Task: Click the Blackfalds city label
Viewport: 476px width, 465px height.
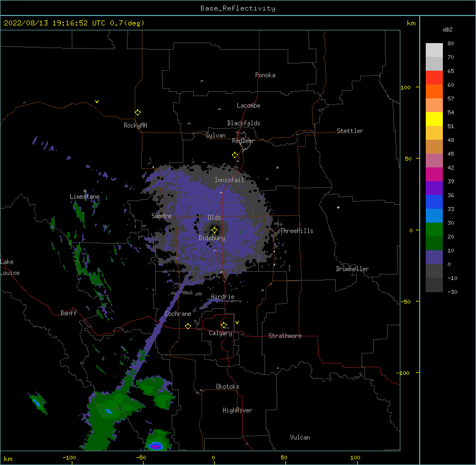Action: tap(244, 123)
